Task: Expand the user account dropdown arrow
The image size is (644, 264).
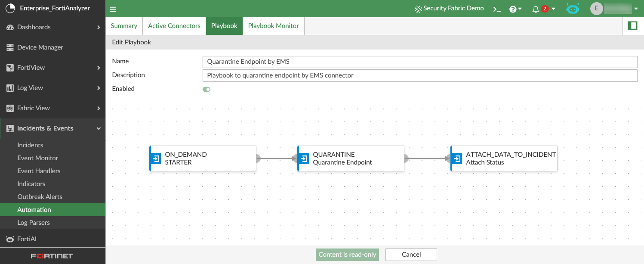Action: (636, 9)
